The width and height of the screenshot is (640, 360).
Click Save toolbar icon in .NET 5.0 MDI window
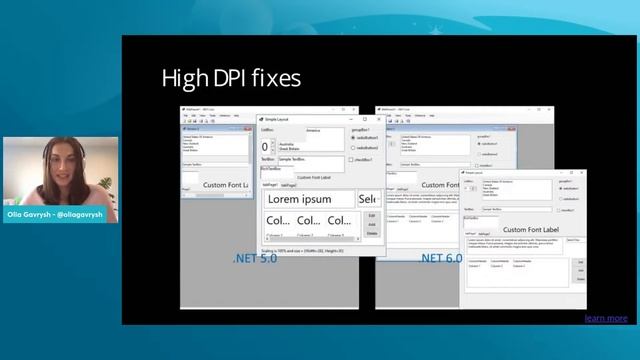pos(195,121)
